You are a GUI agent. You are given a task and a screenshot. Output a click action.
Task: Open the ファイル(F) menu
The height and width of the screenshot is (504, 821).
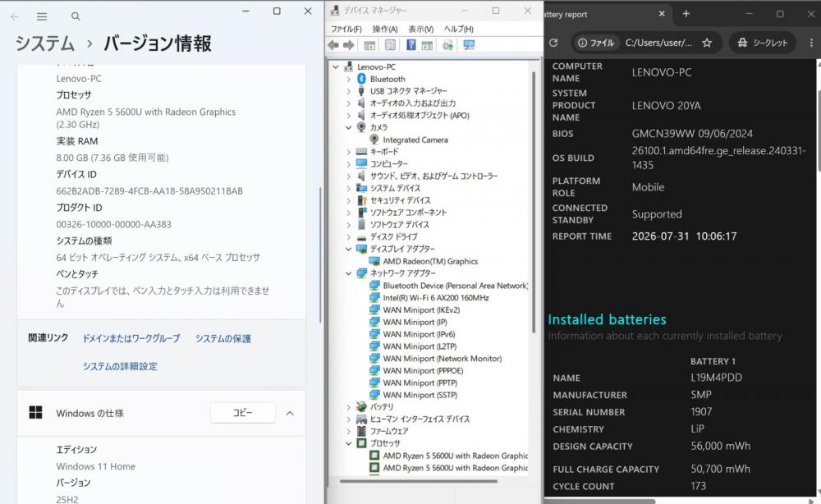click(x=346, y=30)
